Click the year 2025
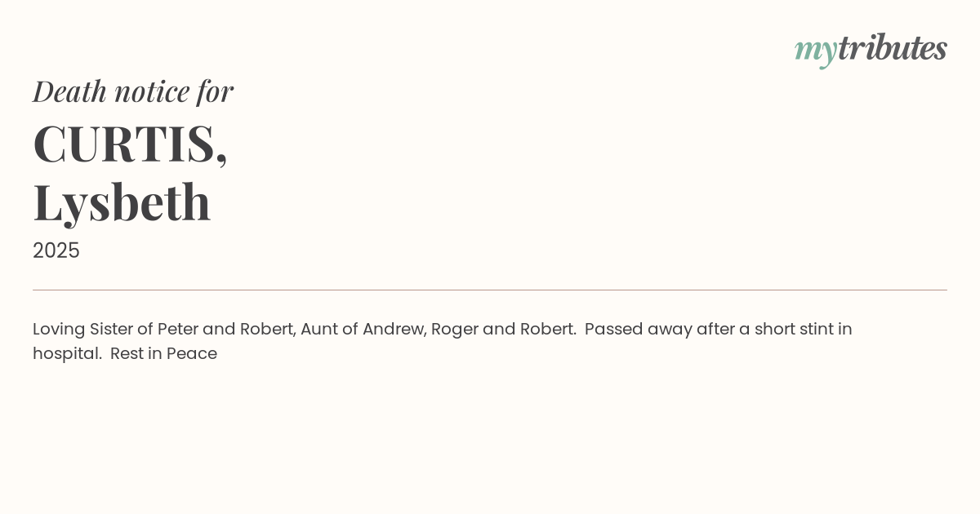This screenshot has height=514, width=980. pos(56,250)
